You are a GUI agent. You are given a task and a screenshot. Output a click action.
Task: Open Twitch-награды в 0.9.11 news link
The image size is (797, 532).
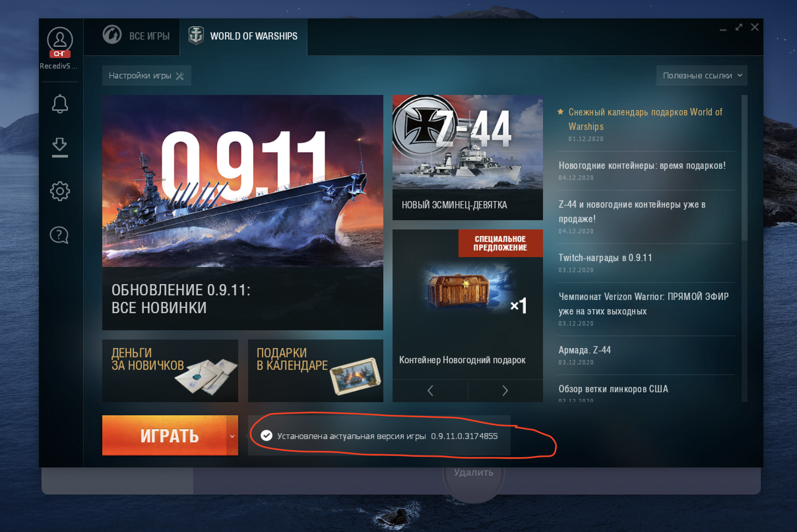[x=605, y=258]
